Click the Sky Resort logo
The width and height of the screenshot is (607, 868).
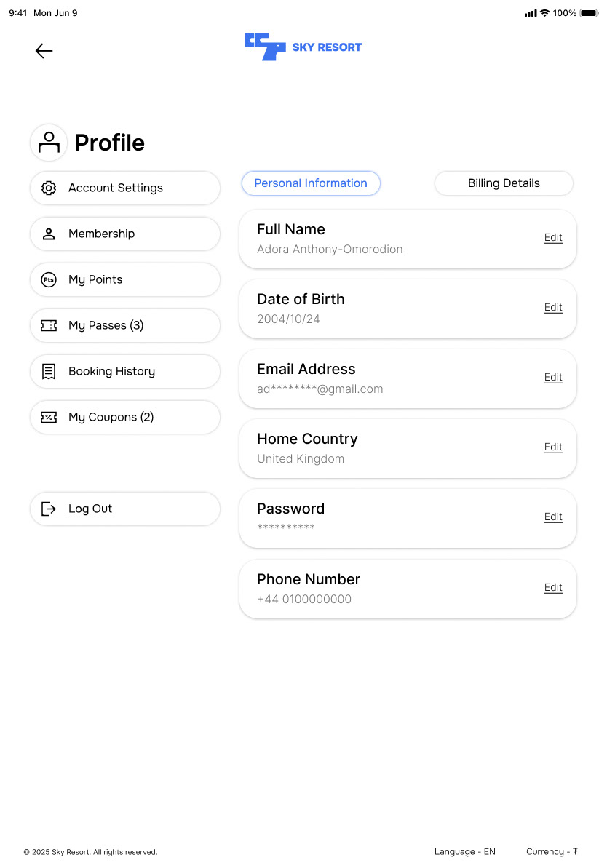click(303, 47)
